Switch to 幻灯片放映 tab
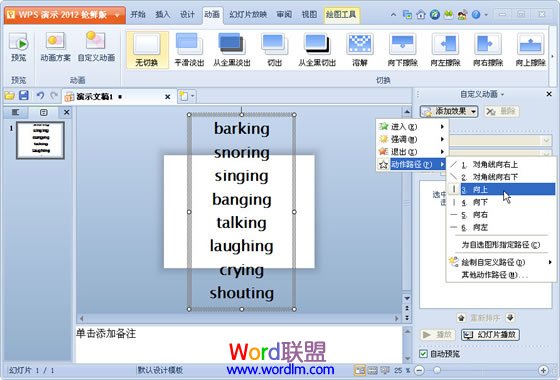 [248, 15]
